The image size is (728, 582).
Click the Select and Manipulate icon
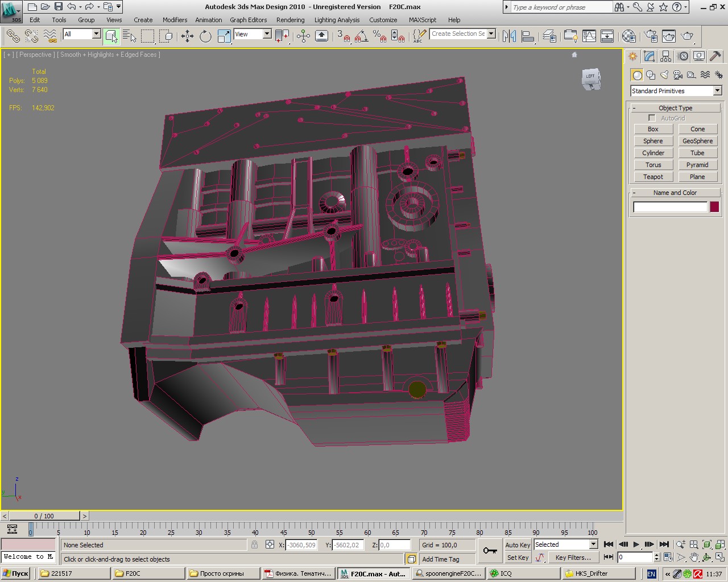click(x=303, y=36)
